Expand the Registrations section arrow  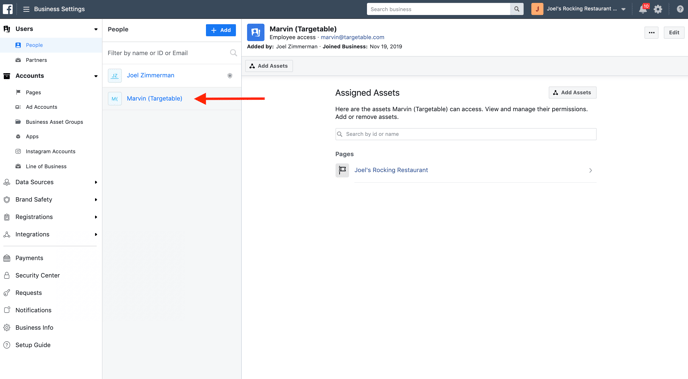(x=96, y=217)
